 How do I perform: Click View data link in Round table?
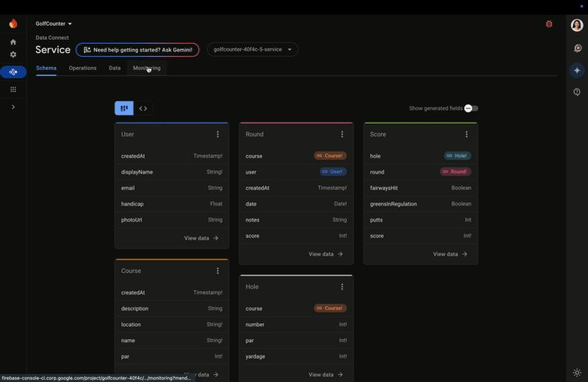coord(325,254)
